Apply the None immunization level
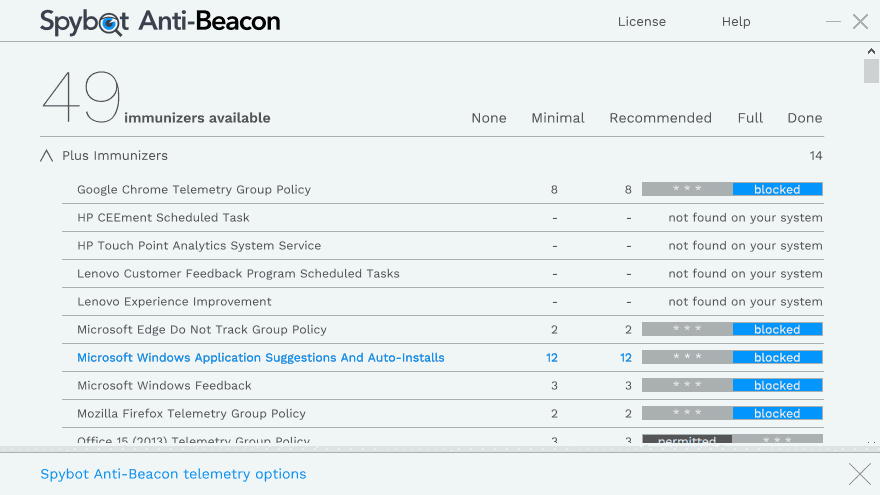Screen dimensions: 880x495 coord(489,118)
